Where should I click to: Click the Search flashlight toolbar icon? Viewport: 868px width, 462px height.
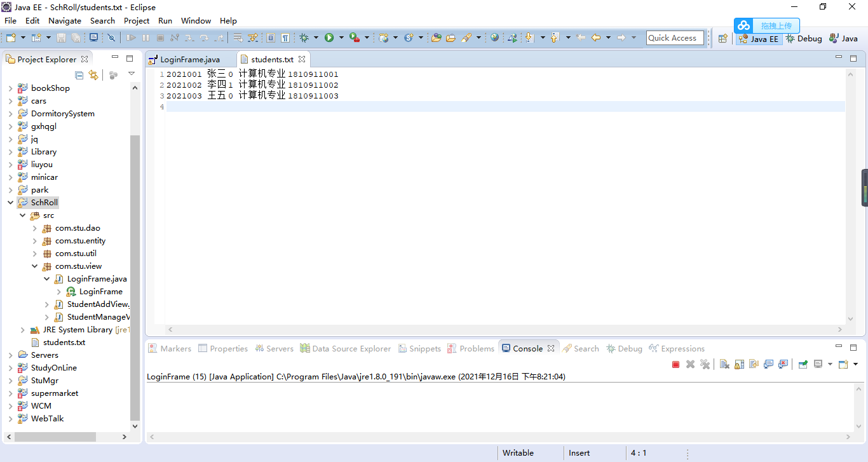[x=466, y=37]
